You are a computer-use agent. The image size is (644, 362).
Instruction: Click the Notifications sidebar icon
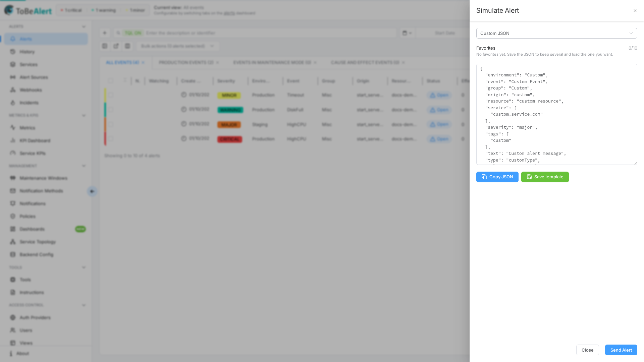click(x=13, y=203)
